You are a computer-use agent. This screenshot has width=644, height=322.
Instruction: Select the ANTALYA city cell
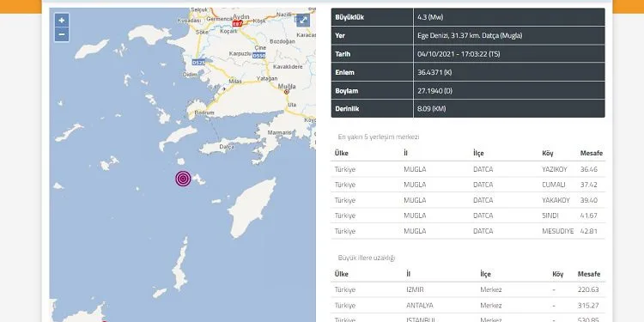tap(419, 306)
